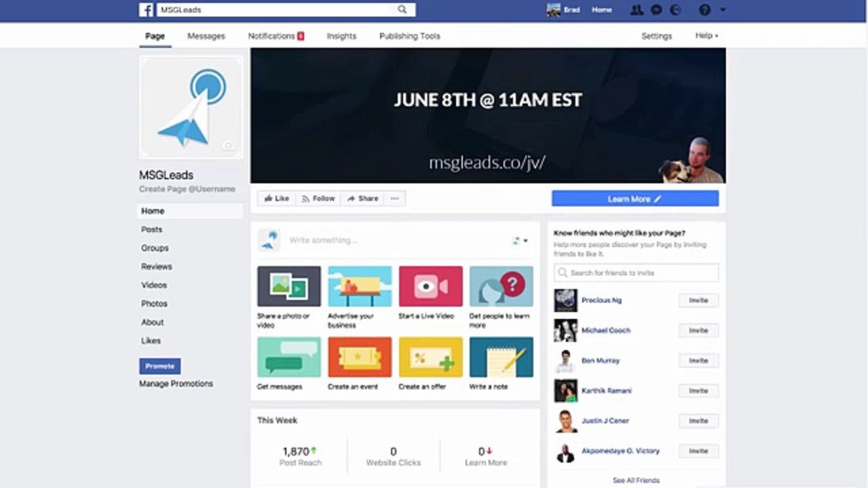
Task: Select Reviews in left sidebar
Action: 157,266
